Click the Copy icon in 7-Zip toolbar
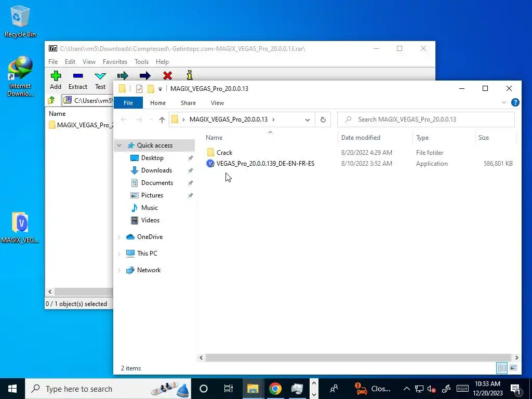The height and width of the screenshot is (399, 532). 123,76
